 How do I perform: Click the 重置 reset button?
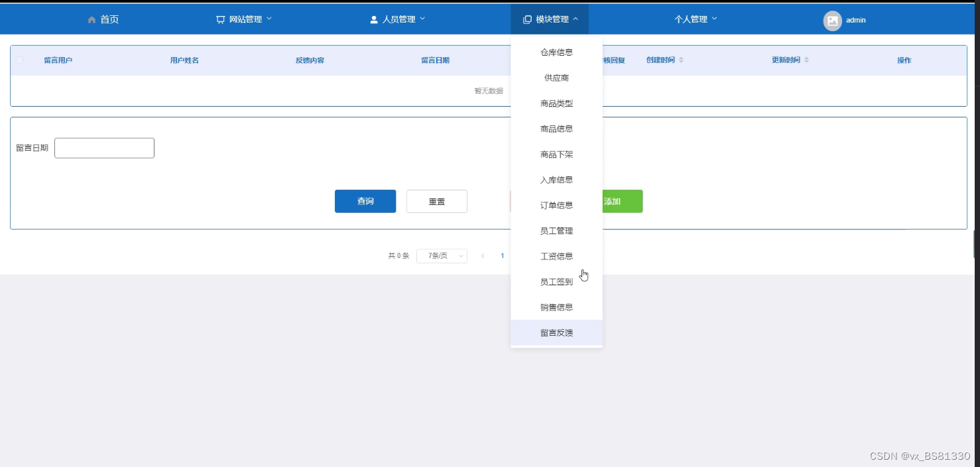click(437, 201)
